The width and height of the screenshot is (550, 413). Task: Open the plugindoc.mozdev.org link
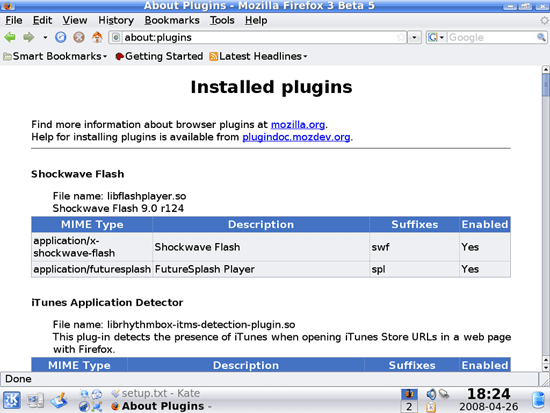pyautogui.click(x=296, y=137)
